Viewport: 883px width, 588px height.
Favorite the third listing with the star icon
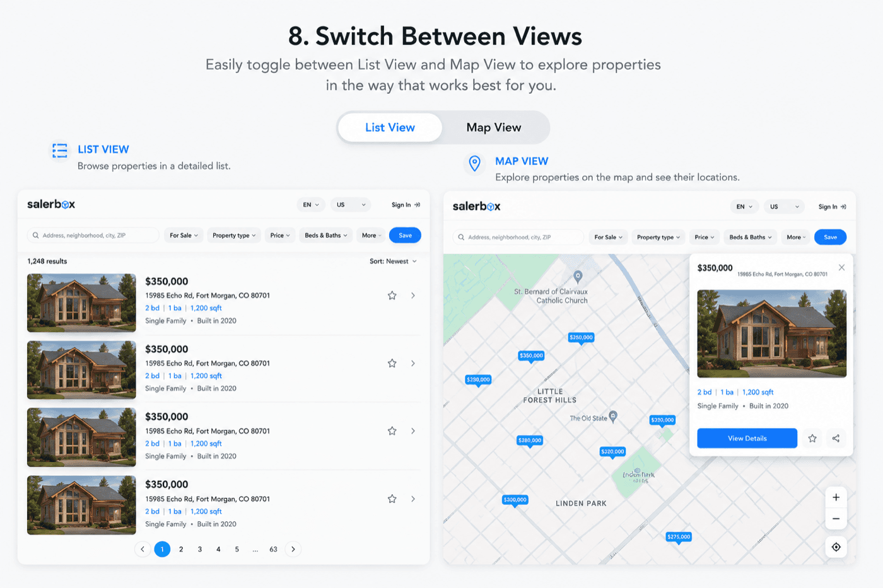pyautogui.click(x=392, y=431)
